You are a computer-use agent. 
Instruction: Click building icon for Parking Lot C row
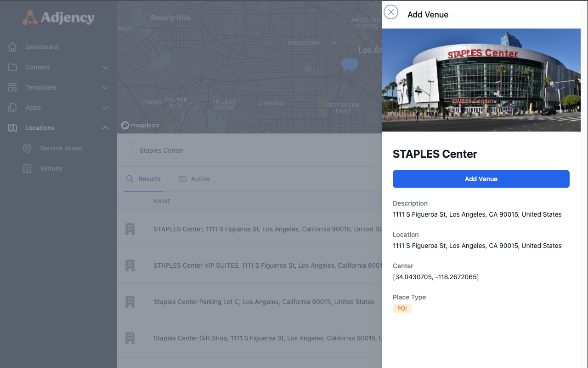(130, 302)
